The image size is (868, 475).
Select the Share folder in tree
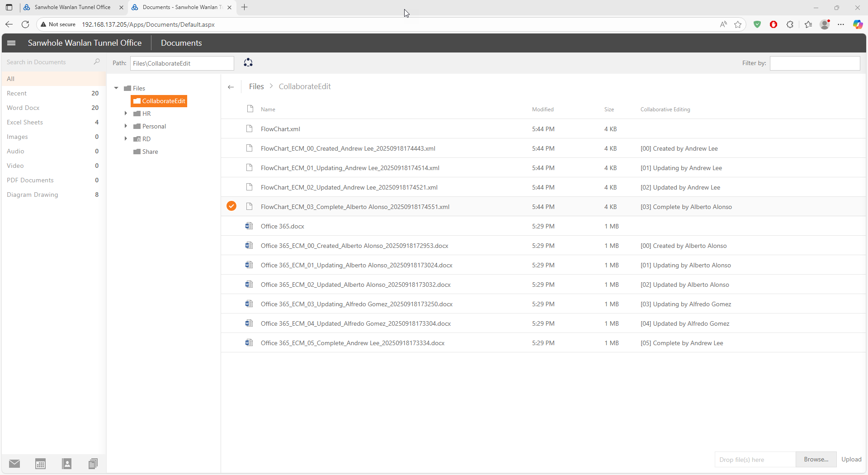click(150, 152)
